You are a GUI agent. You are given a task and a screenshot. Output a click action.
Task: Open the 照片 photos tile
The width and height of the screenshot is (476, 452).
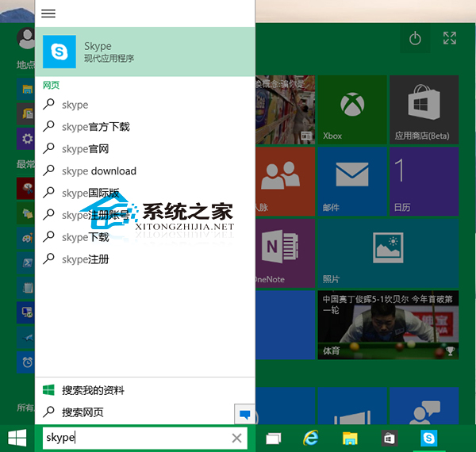click(387, 252)
